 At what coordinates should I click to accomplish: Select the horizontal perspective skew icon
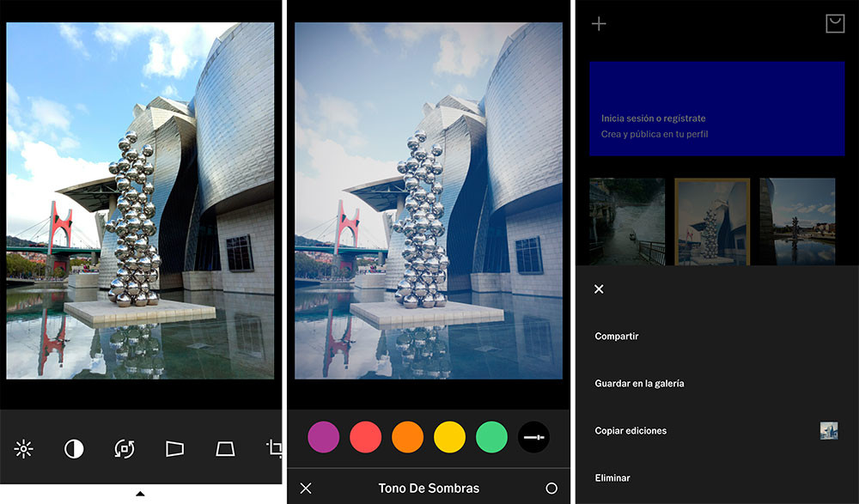tap(174, 449)
